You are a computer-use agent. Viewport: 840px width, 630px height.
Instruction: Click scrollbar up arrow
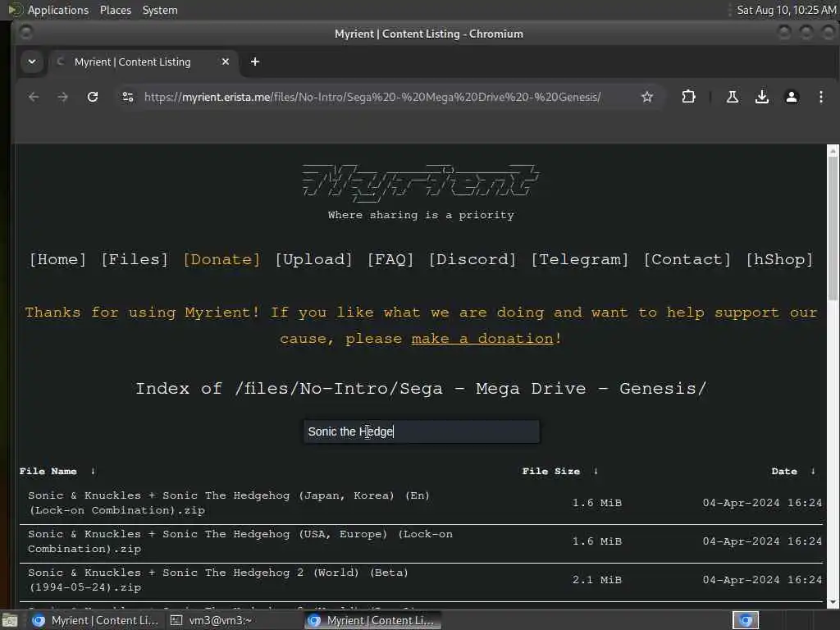click(833, 151)
